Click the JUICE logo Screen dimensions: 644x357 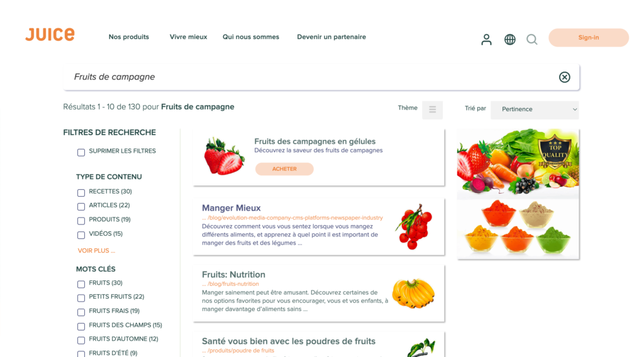point(50,35)
